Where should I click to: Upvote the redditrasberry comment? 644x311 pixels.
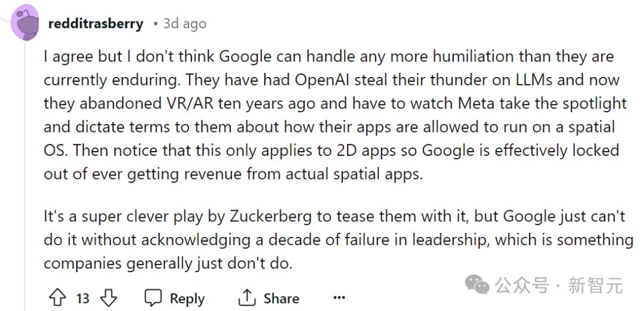57,297
